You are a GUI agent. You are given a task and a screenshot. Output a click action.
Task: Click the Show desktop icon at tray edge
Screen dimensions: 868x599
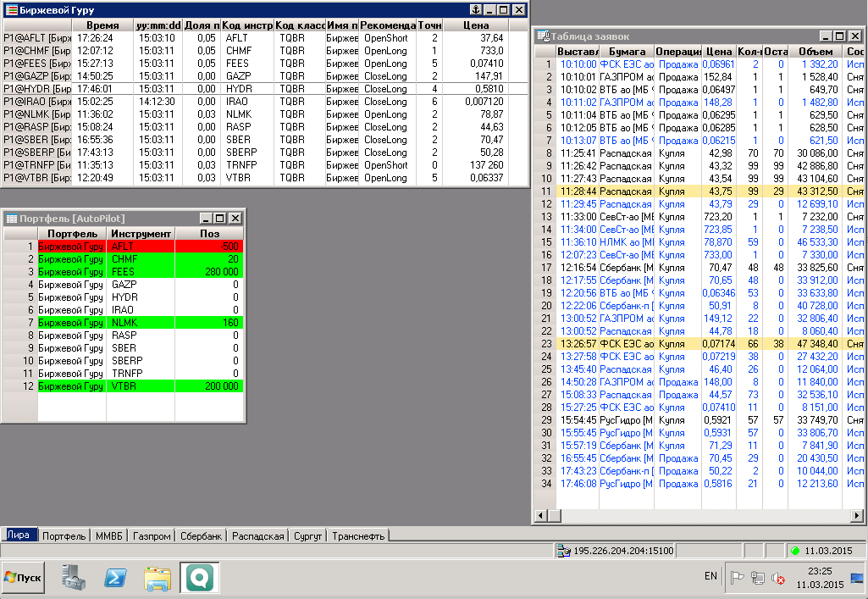click(858, 578)
